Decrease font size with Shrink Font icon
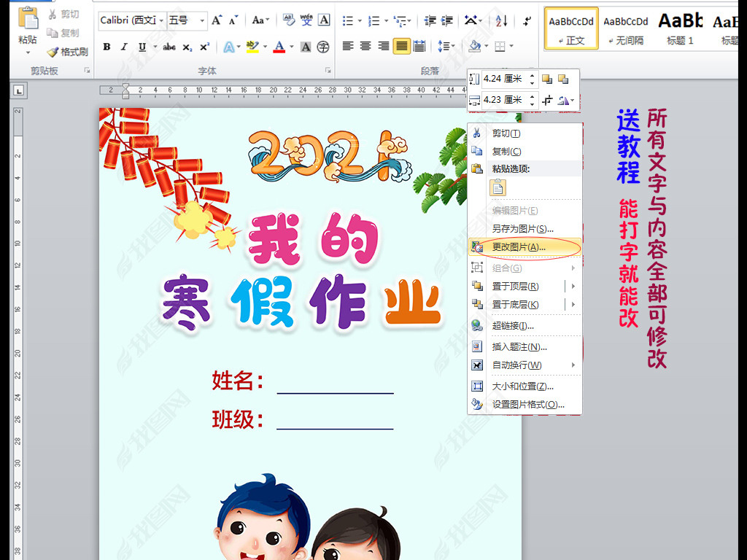The image size is (747, 560). pyautogui.click(x=233, y=20)
